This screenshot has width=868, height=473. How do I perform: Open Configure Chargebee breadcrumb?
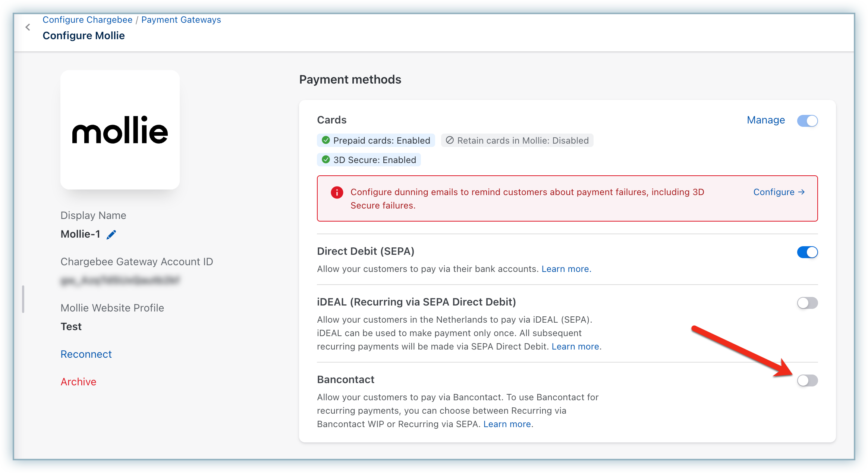[x=87, y=20]
